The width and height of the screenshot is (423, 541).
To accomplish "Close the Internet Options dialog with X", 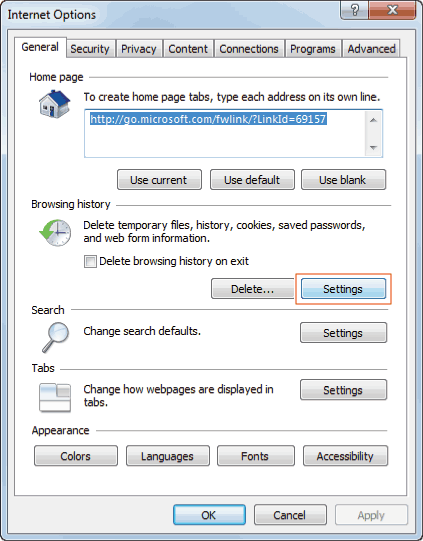I will click(392, 10).
